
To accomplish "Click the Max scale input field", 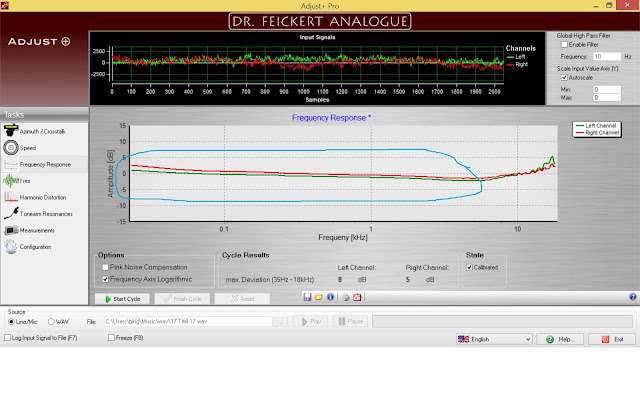I will pyautogui.click(x=607, y=98).
